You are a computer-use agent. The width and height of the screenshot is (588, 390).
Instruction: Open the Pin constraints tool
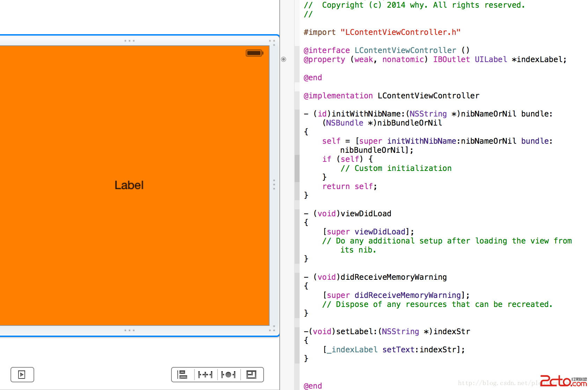coord(205,375)
